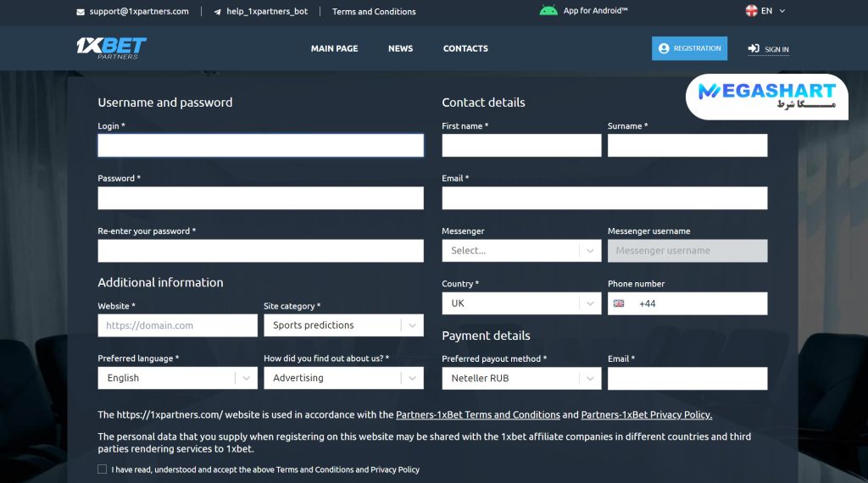The image size is (868, 483).
Task: Open the Preferred language dropdown
Action: [177, 378]
